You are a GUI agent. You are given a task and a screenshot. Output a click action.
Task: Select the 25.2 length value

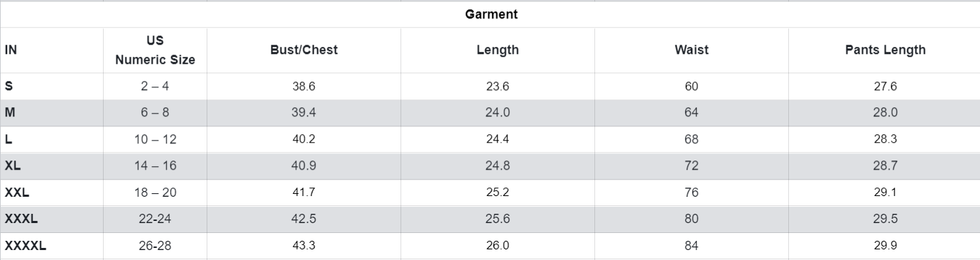pyautogui.click(x=497, y=193)
